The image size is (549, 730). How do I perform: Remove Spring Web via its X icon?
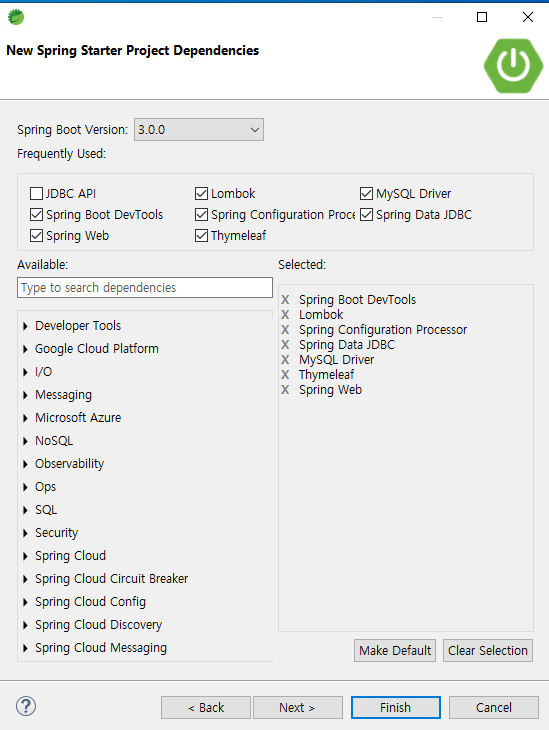click(x=285, y=390)
